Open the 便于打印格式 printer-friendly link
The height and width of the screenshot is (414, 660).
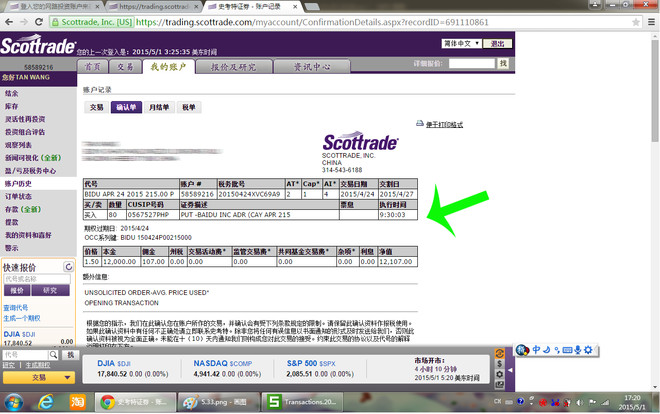click(x=444, y=125)
